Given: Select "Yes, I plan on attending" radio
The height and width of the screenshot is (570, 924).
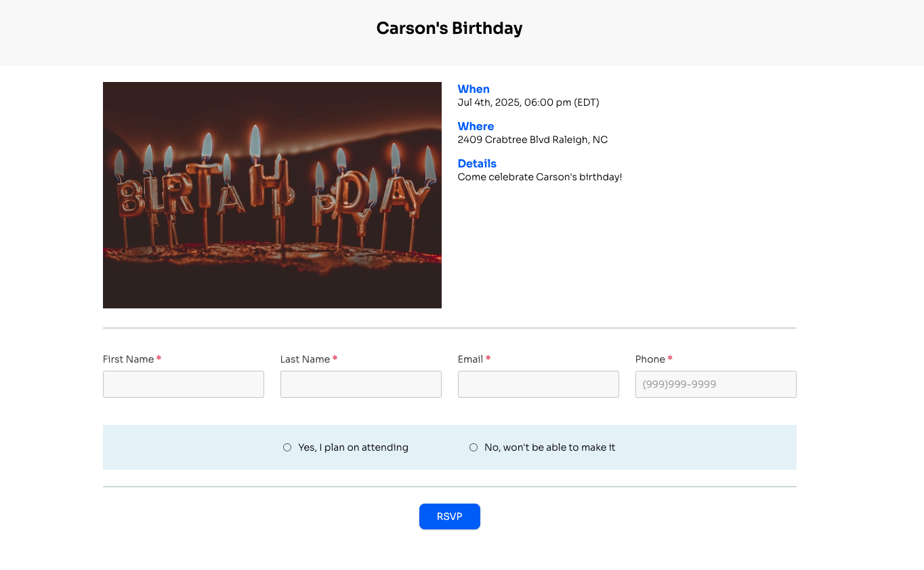Looking at the screenshot, I should 287,447.
